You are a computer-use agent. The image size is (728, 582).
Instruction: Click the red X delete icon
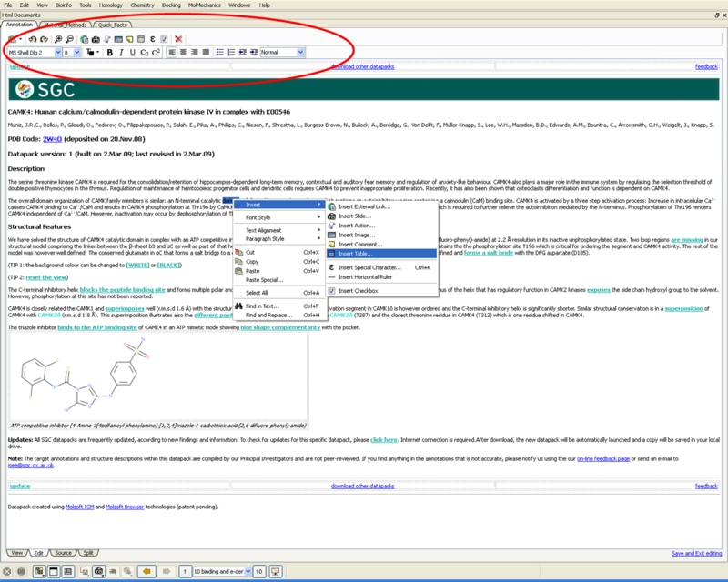(x=178, y=39)
